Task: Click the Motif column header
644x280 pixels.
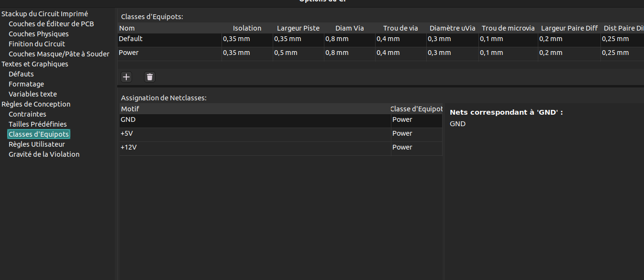Action: (255, 109)
